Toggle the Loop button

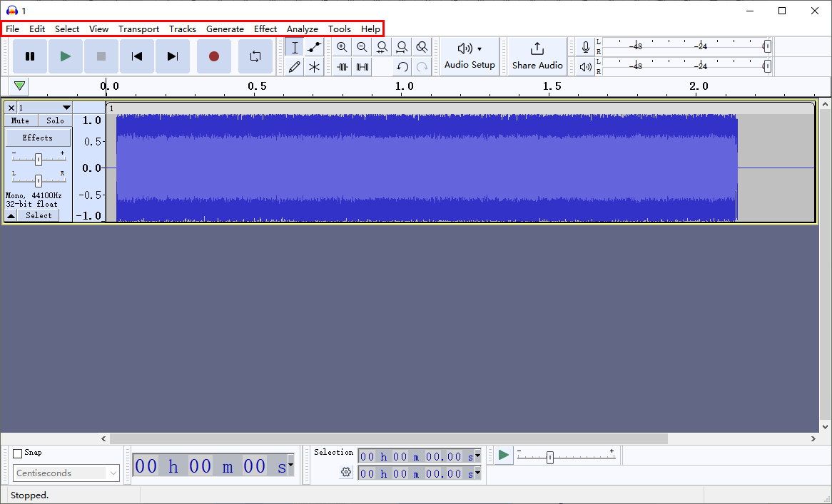[x=255, y=56]
